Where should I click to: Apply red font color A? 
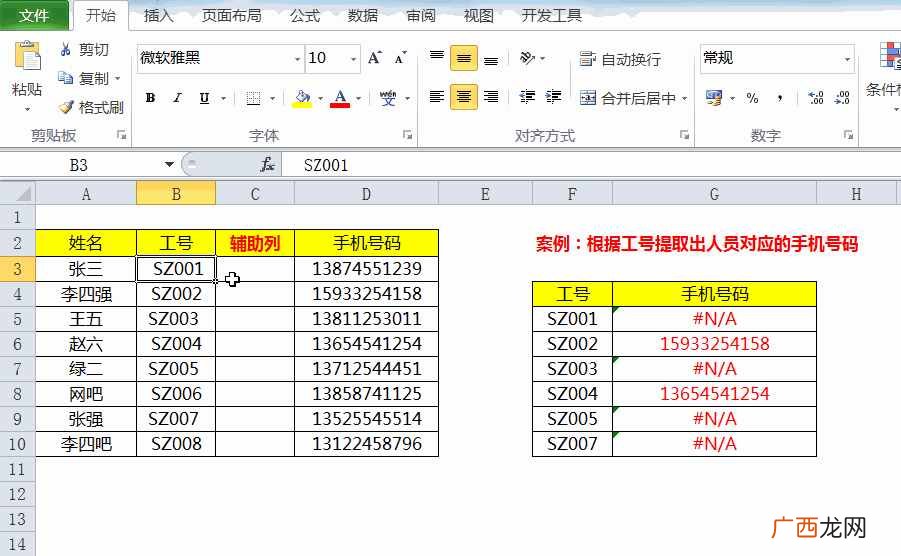340,98
